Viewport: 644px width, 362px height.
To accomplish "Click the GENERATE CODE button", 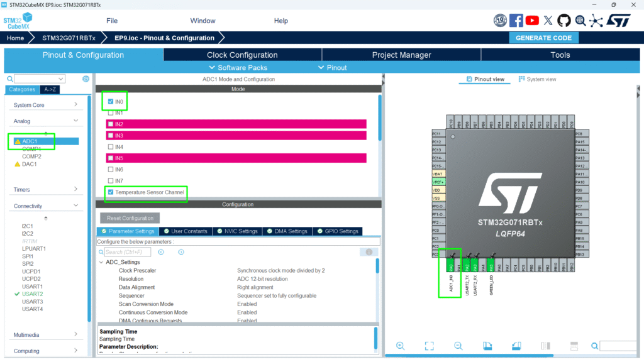I will point(543,38).
